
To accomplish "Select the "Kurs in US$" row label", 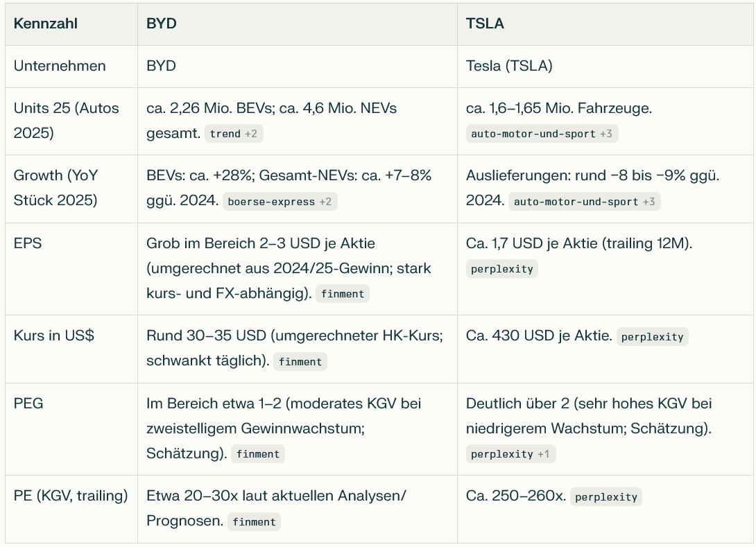I will click(x=54, y=336).
